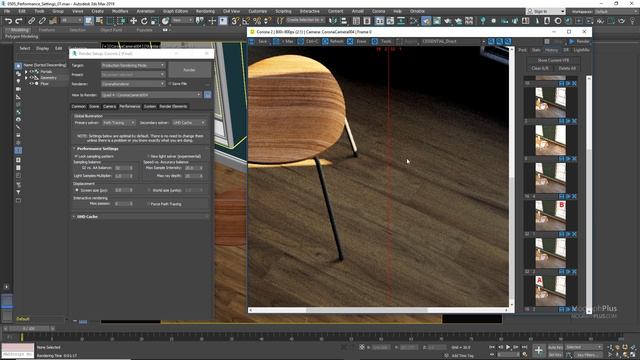
Task: Open the View to Render dropdown
Action: point(151,95)
